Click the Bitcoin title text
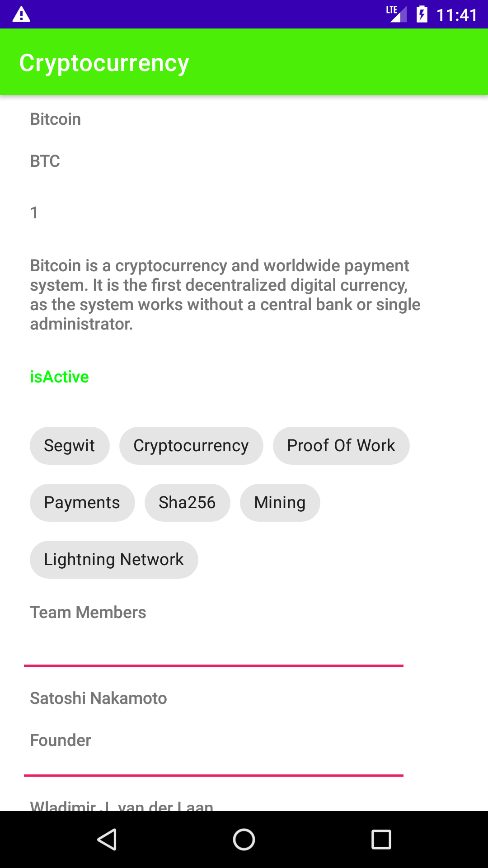488x868 pixels. click(x=55, y=119)
